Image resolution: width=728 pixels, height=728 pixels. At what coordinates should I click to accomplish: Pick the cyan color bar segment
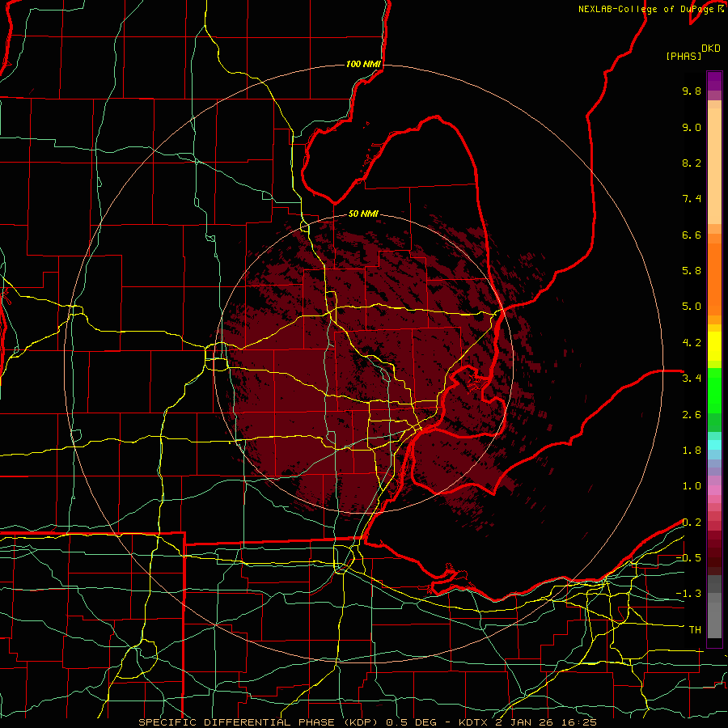(714, 445)
